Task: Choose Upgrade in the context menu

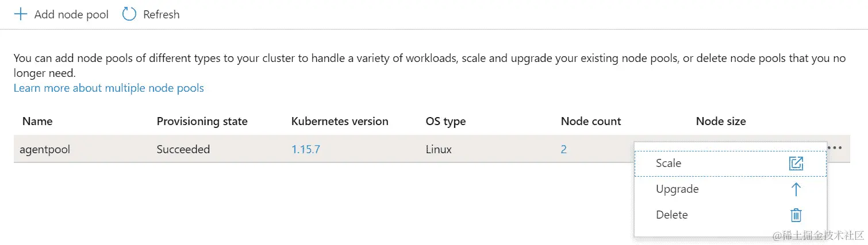Action: 677,189
